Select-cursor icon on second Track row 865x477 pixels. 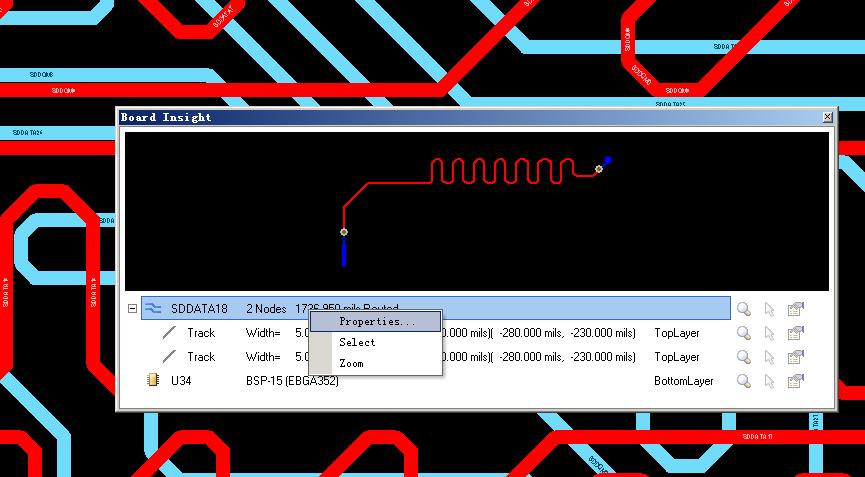[770, 357]
